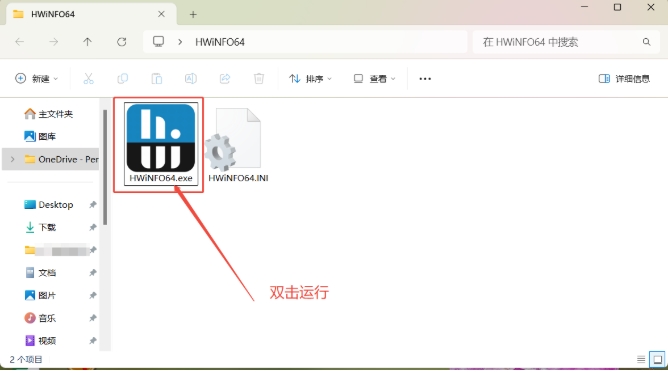Click the pin icon beside 音乐
This screenshot has width=668, height=372.
pos(92,318)
